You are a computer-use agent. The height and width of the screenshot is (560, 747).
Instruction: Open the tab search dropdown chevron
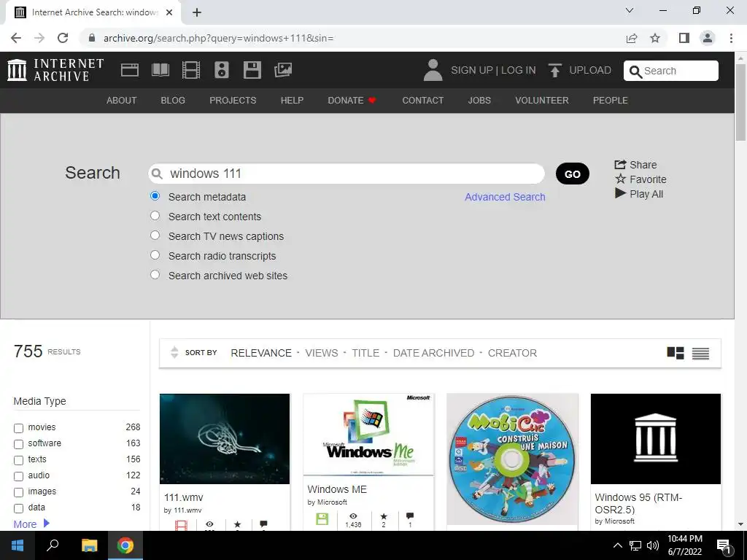pyautogui.click(x=630, y=10)
